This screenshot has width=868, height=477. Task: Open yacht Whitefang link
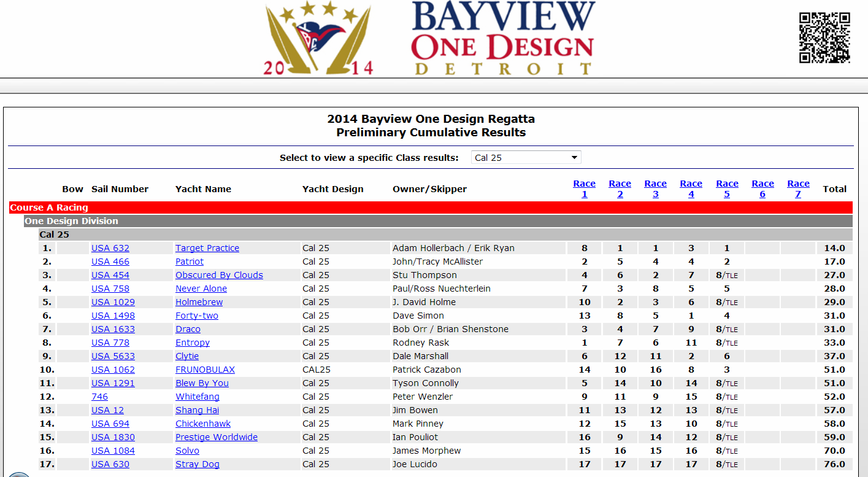[x=198, y=397]
